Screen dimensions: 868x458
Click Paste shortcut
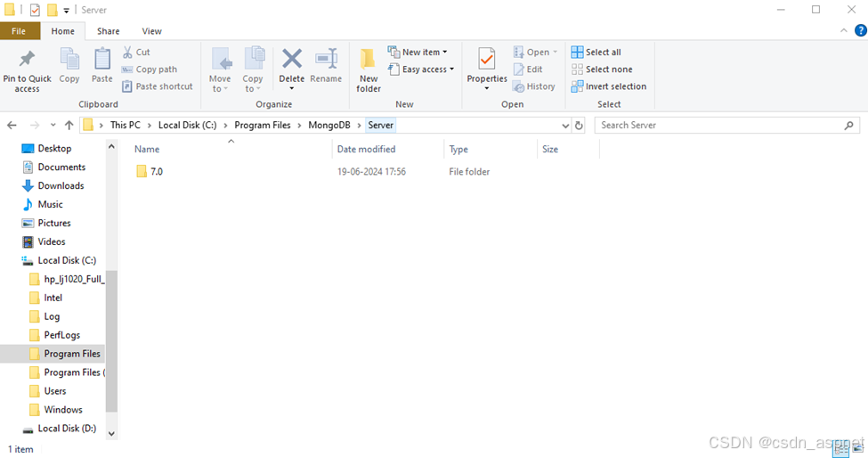point(158,86)
